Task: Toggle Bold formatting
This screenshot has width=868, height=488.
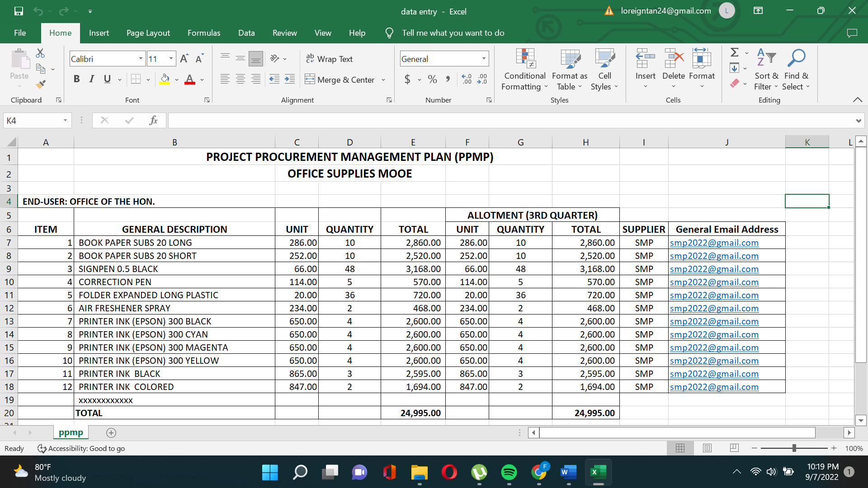Action: [76, 80]
